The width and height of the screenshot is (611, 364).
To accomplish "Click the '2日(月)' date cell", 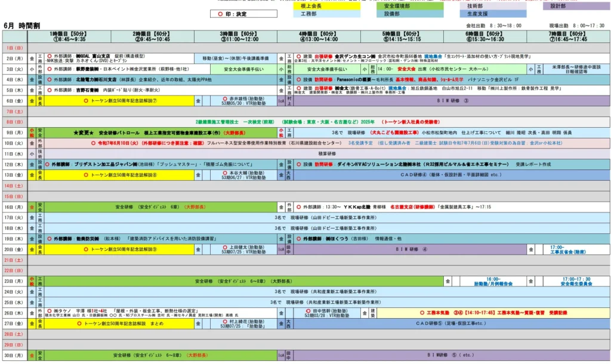I will pyautogui.click(x=15, y=58).
